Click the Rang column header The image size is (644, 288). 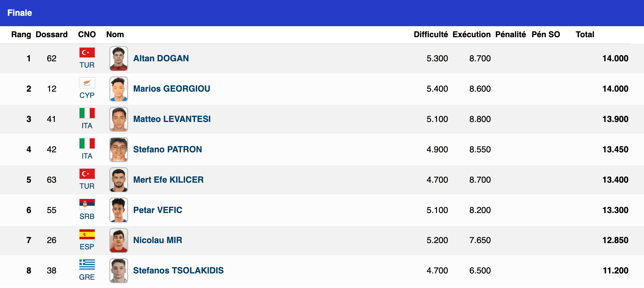click(x=21, y=35)
